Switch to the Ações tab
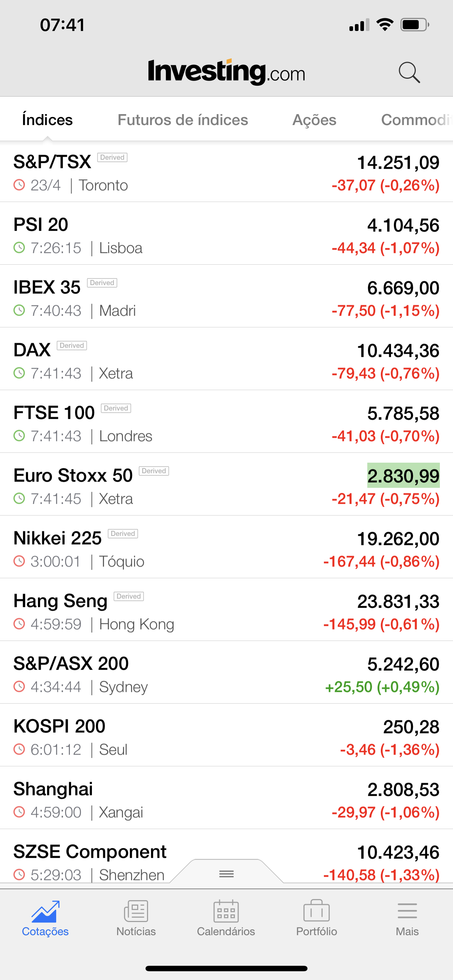 coord(314,120)
